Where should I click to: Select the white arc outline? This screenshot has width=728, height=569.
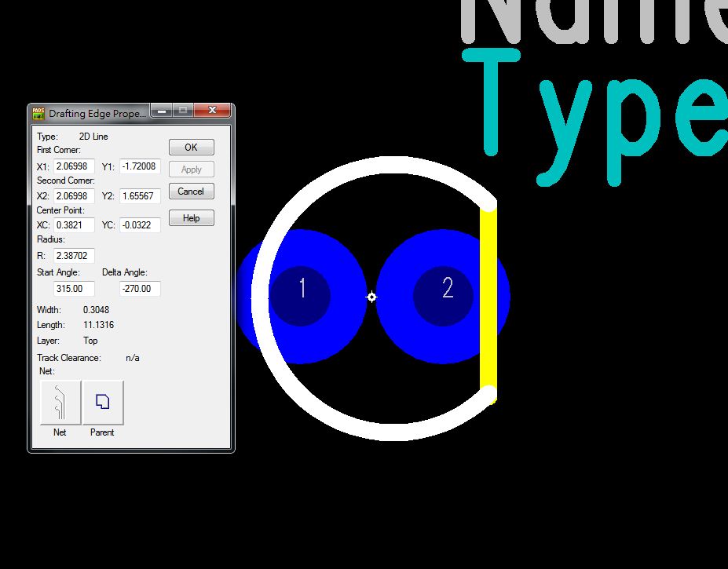pos(260,297)
